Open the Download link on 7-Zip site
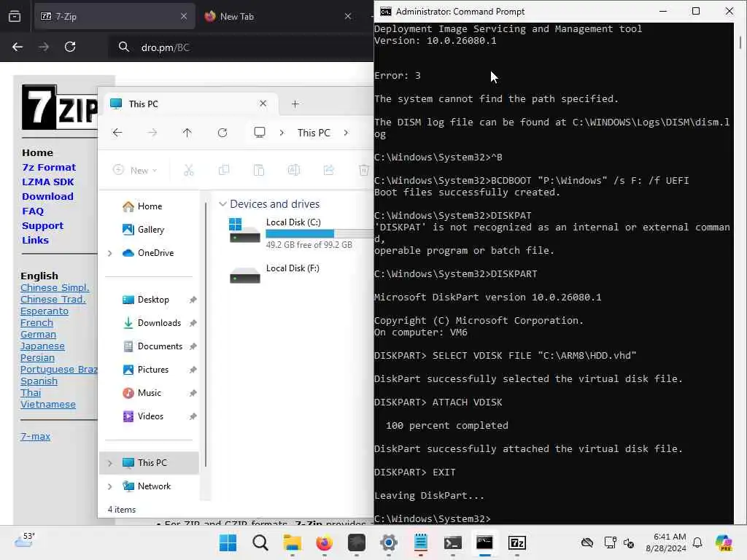Screen dimensions: 747x560 pos(47,196)
